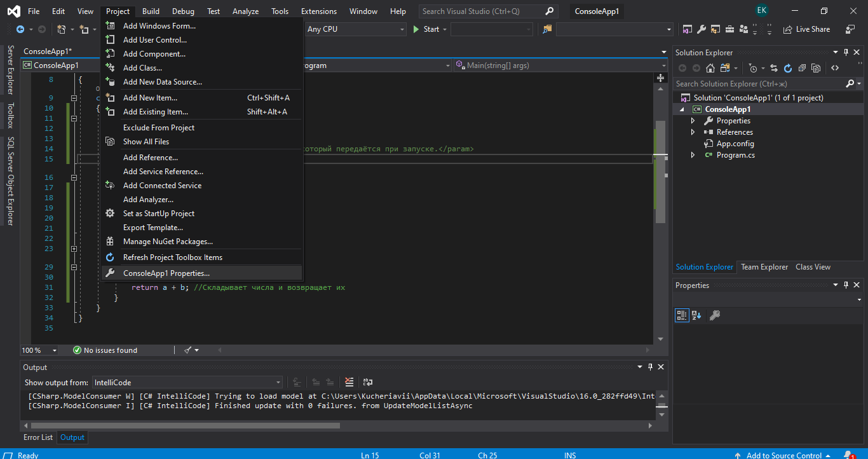The height and width of the screenshot is (459, 868).
Task: Click the Send Feedback icon
Action: click(850, 29)
